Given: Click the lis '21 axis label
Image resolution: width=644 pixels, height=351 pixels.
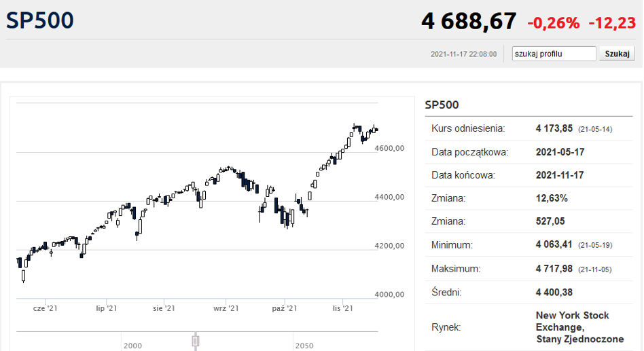Looking at the screenshot, I should pos(342,308).
